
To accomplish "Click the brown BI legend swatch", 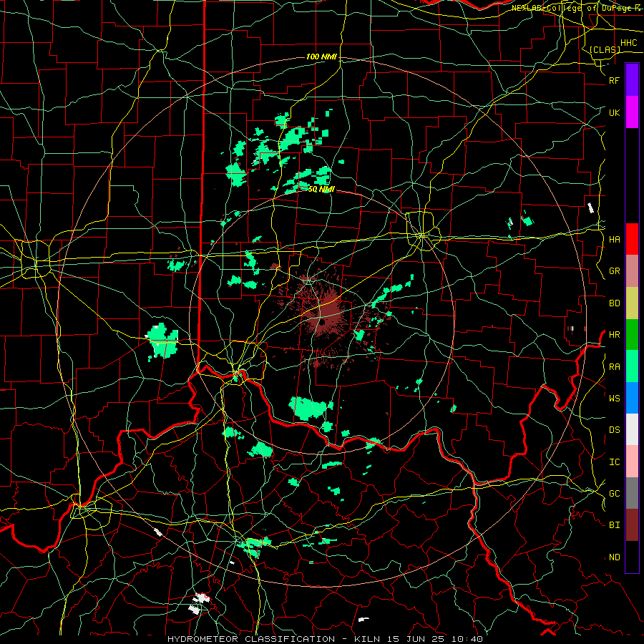I will 632,525.
